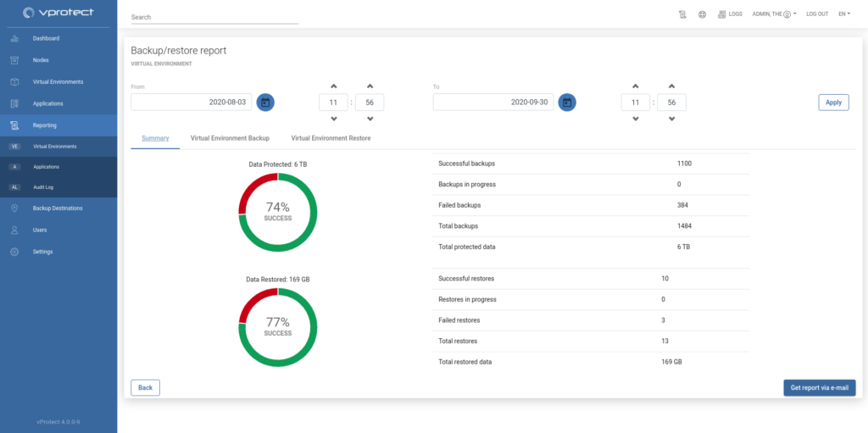Decrease the To minute with down arrow
868x433 pixels.
[x=671, y=119]
